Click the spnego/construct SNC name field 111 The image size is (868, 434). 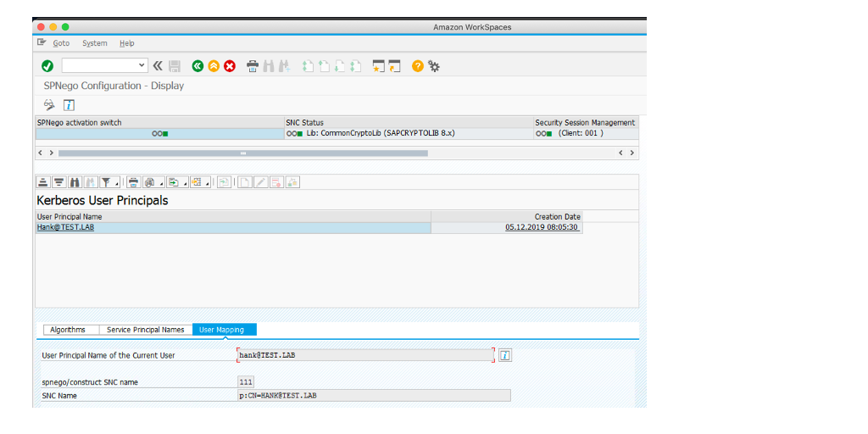click(x=247, y=382)
